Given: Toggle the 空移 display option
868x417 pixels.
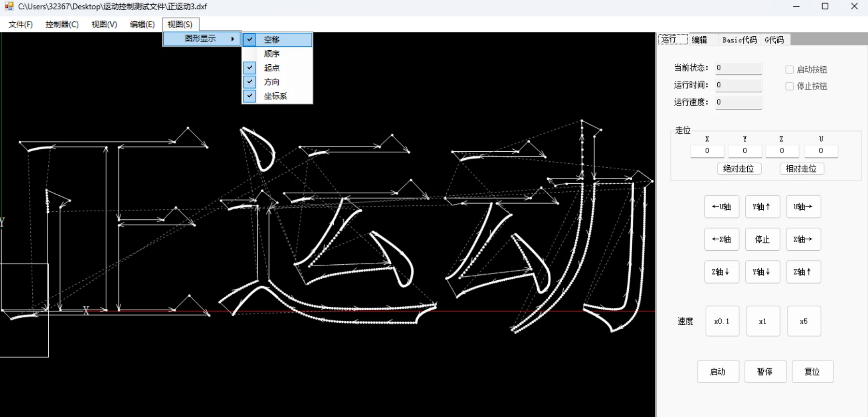Looking at the screenshot, I should click(277, 40).
